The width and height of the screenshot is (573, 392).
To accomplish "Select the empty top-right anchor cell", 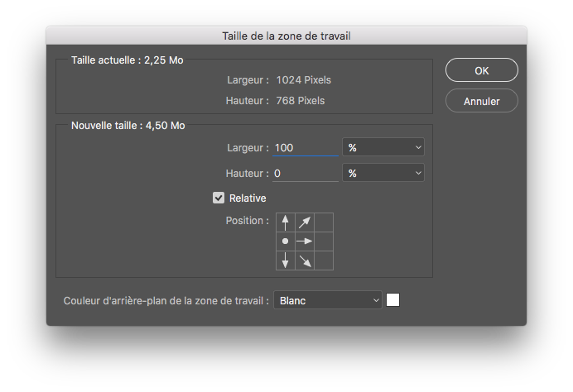I will point(324,222).
